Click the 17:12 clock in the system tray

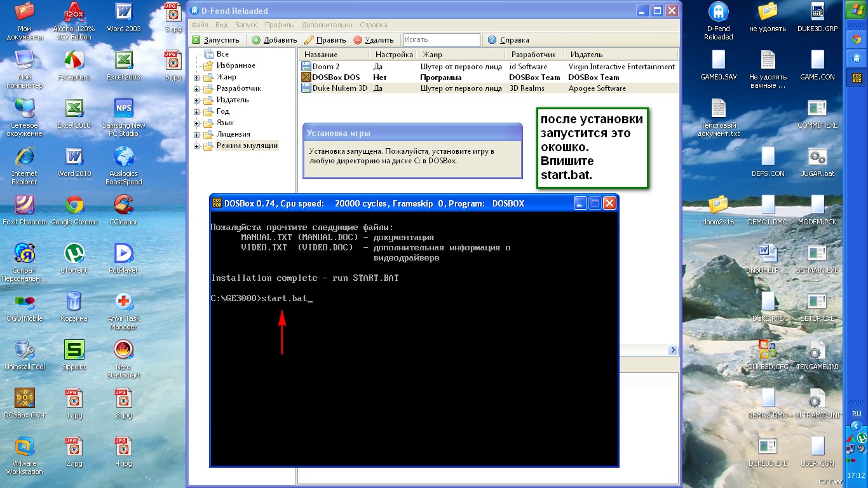tap(856, 475)
